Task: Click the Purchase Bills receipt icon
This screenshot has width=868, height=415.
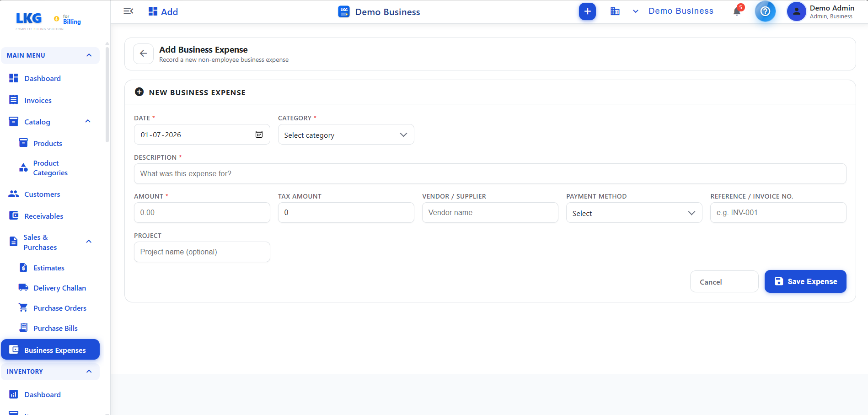Action: pyautogui.click(x=23, y=328)
